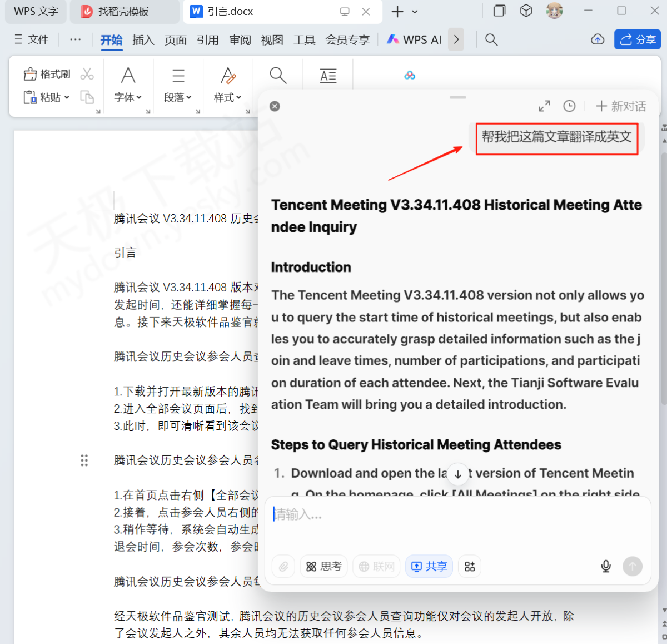The height and width of the screenshot is (644, 667).
Task: Click "Steps to Query Historical Meeting Attendees" heading
Action: point(416,445)
